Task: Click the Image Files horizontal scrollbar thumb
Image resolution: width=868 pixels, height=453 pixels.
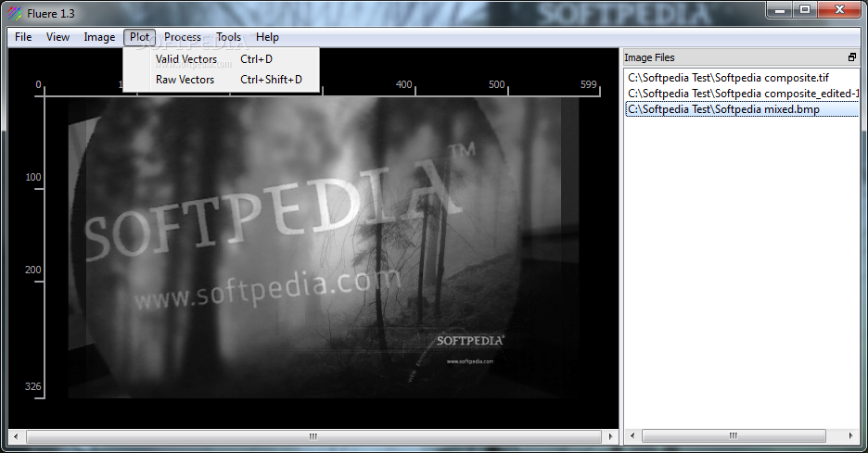Action: point(734,435)
